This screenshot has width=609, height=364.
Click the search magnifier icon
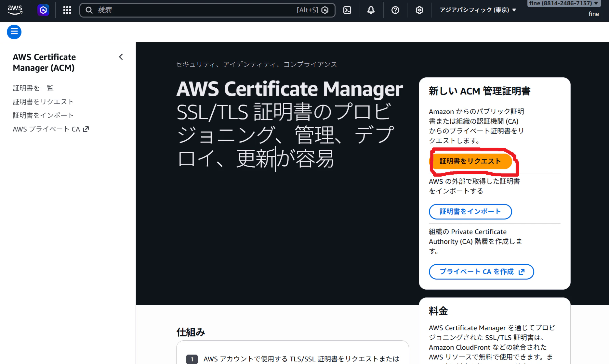click(x=89, y=10)
